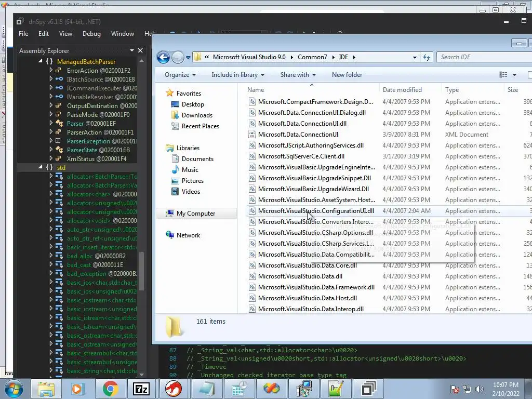The image size is (532, 399).
Task: Select XmlStatus @020001F4 tree item
Action: click(x=97, y=159)
